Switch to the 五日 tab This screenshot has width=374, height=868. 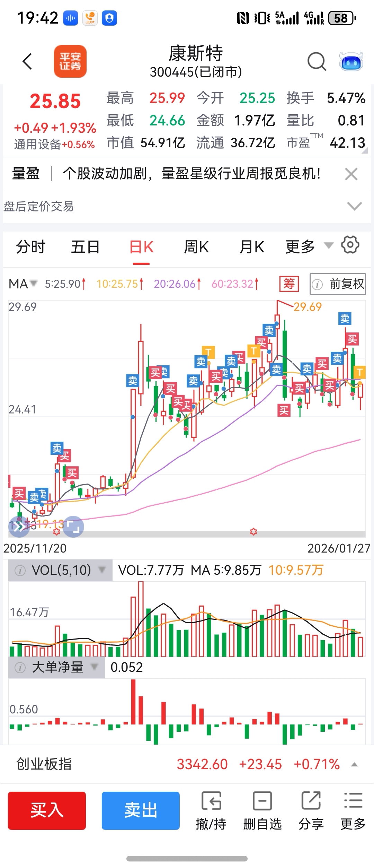86,247
